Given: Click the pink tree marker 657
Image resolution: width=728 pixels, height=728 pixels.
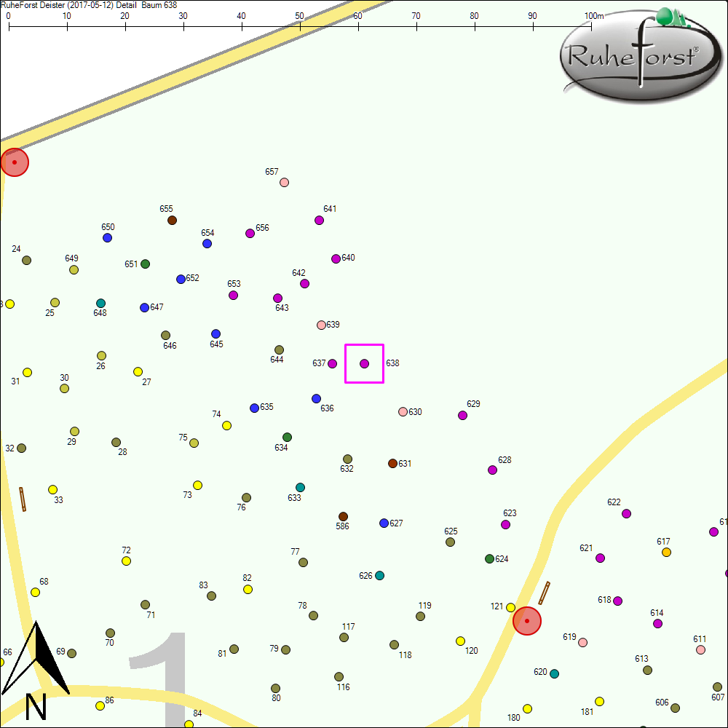Looking at the screenshot, I should click(284, 182).
